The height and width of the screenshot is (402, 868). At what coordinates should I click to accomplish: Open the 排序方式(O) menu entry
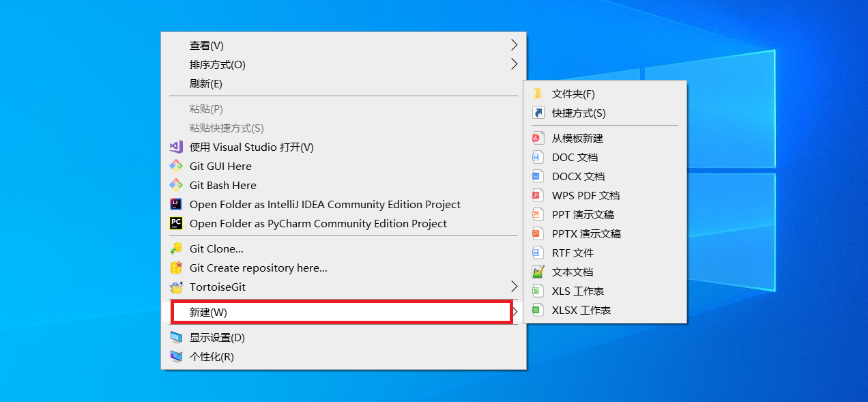tap(343, 65)
